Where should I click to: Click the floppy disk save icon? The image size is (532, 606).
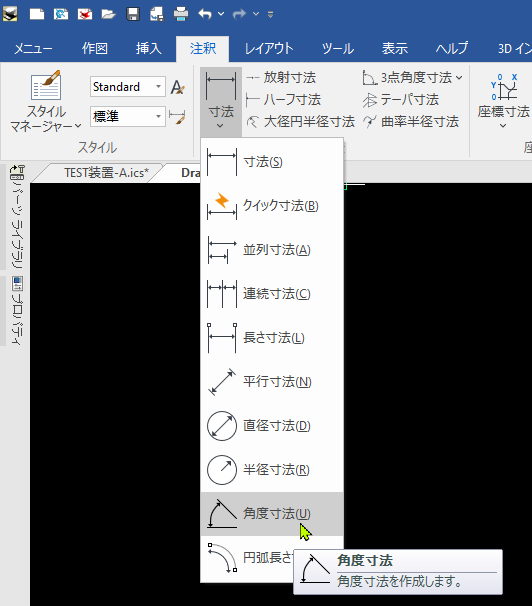(133, 14)
